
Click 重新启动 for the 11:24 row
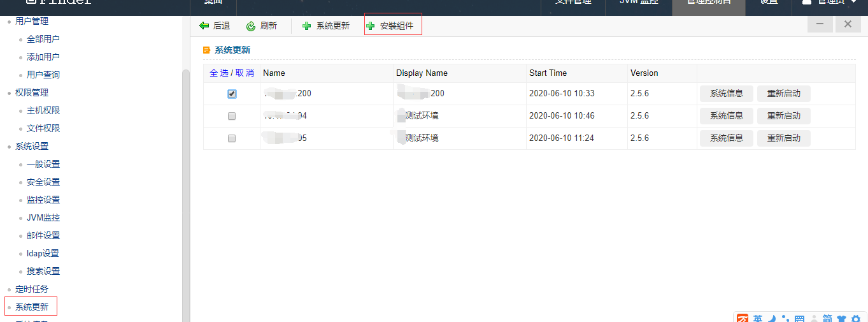tap(784, 138)
